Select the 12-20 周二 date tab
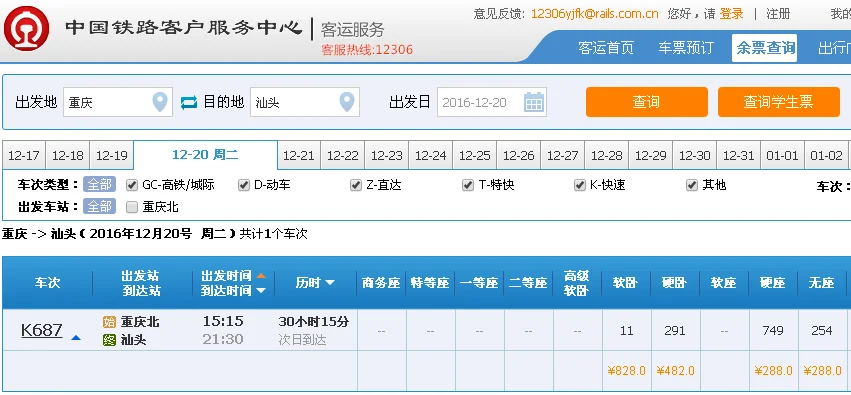Image resolution: width=851 pixels, height=395 pixels. [205, 155]
